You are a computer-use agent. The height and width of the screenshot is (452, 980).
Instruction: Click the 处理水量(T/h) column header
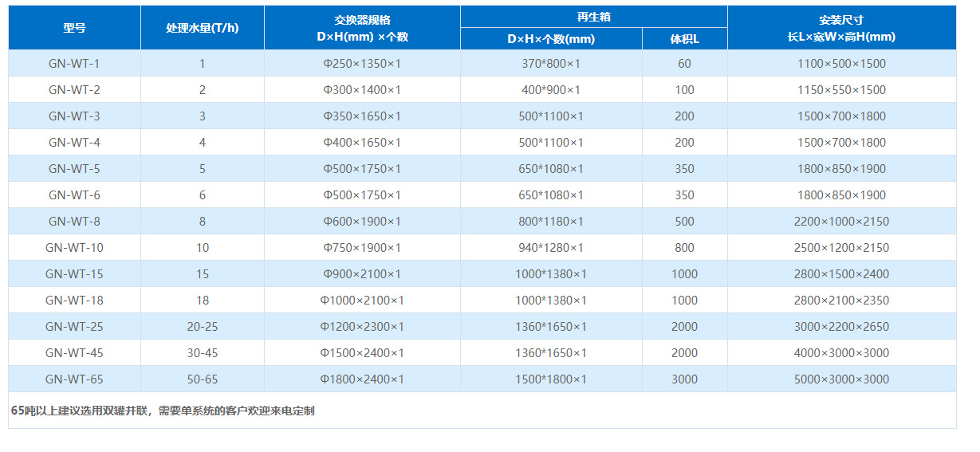(203, 28)
